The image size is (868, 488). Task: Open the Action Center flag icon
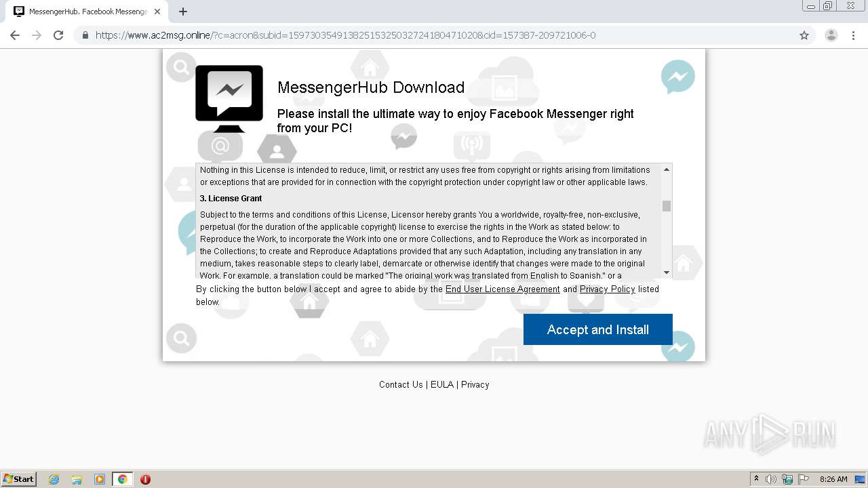(804, 479)
